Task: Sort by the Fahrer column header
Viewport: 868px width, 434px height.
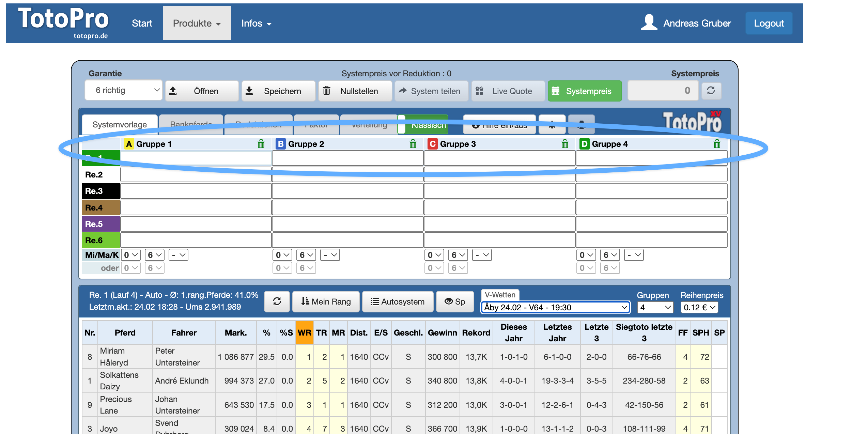Action: pyautogui.click(x=184, y=332)
